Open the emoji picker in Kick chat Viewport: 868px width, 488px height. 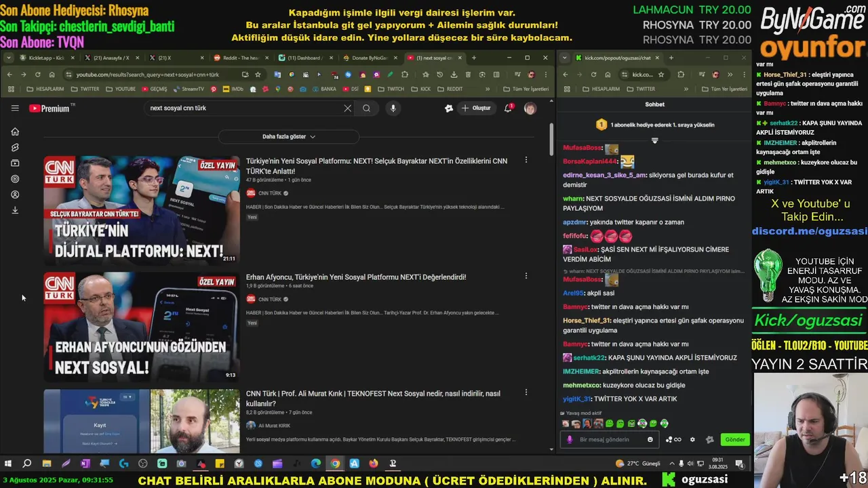point(650,439)
